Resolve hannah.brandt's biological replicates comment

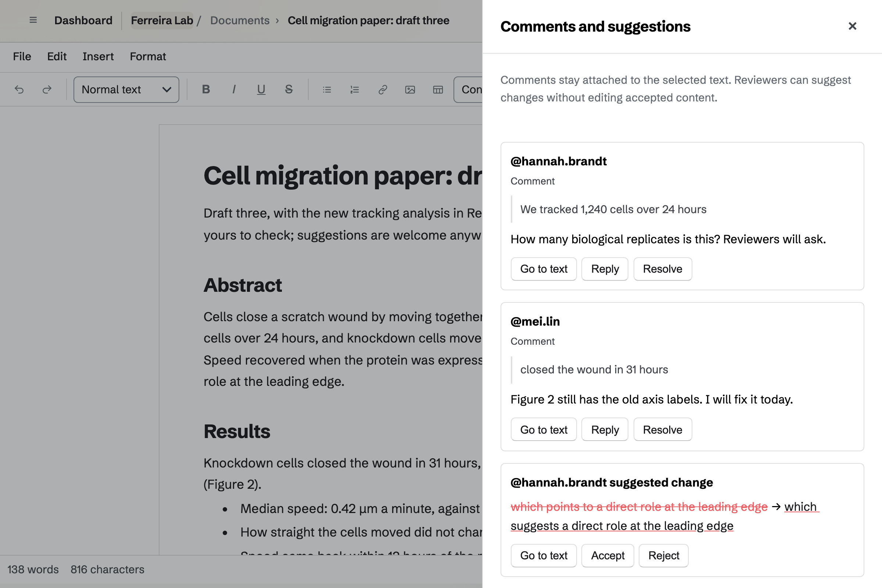pyautogui.click(x=663, y=269)
